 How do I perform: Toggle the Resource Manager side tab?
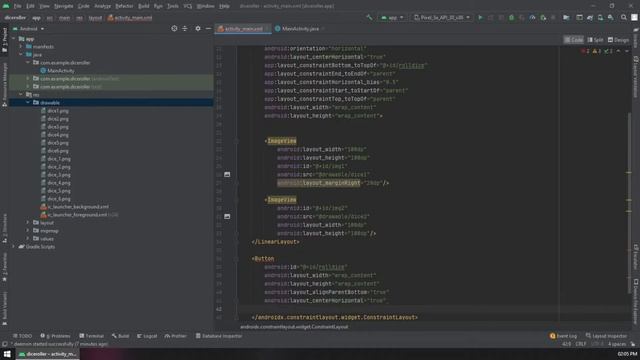(4, 84)
